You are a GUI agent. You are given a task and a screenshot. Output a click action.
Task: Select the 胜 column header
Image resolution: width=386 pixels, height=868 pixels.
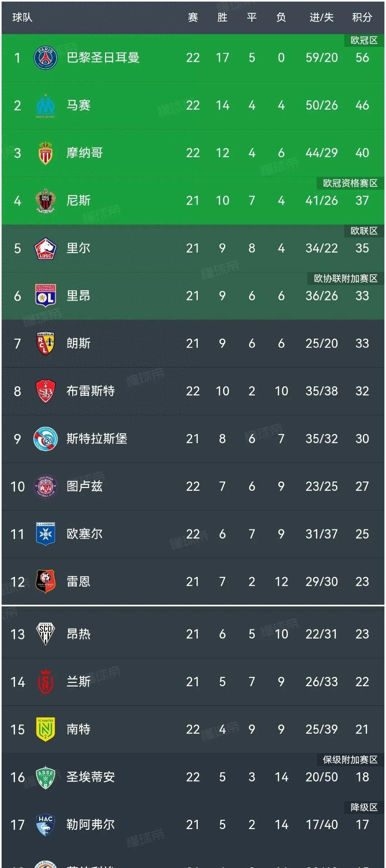[x=222, y=17]
